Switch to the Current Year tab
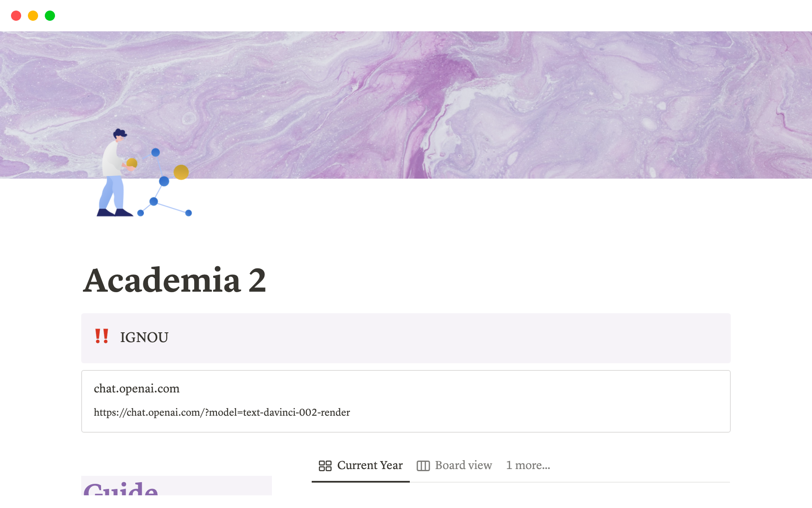The width and height of the screenshot is (812, 508). pos(370,465)
